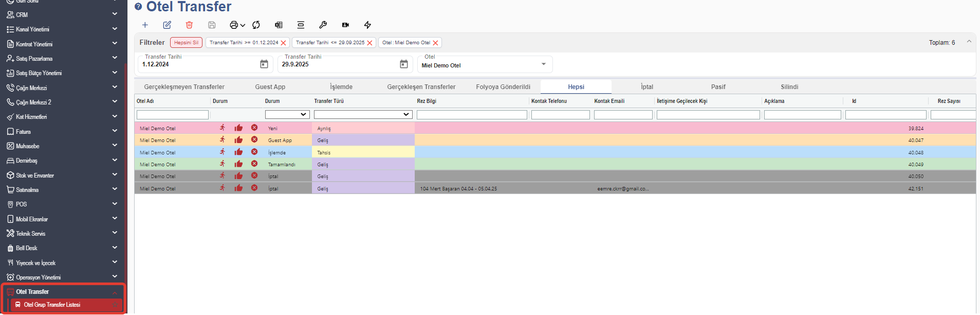The image size is (980, 315).
Task: Switch to Gerçekleşen Transferler tab
Action: (x=421, y=87)
